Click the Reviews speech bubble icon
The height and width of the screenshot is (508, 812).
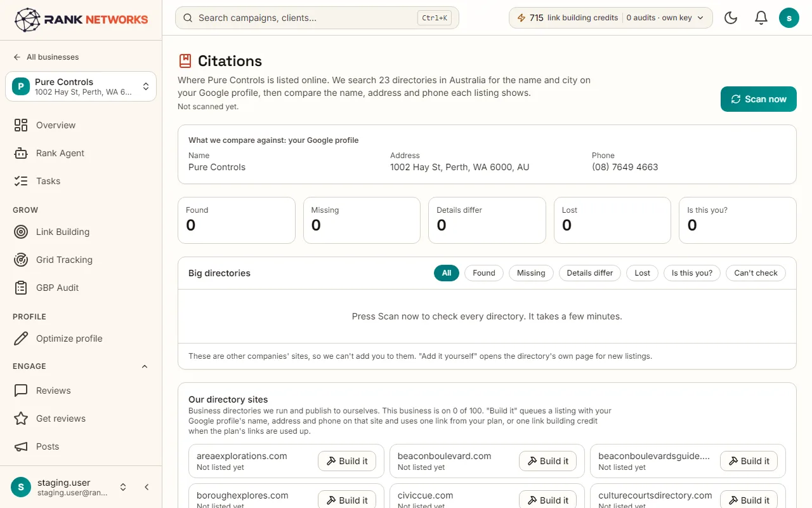tap(21, 391)
